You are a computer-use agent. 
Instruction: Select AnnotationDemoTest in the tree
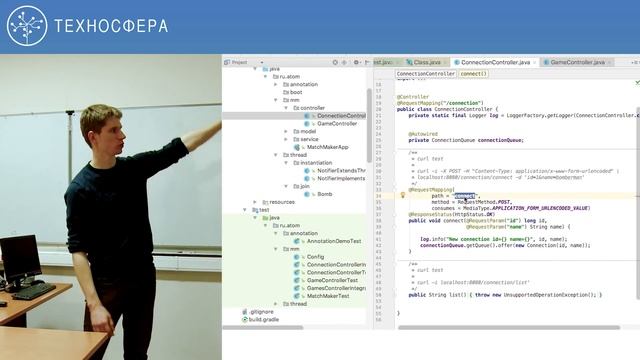[x=334, y=241]
